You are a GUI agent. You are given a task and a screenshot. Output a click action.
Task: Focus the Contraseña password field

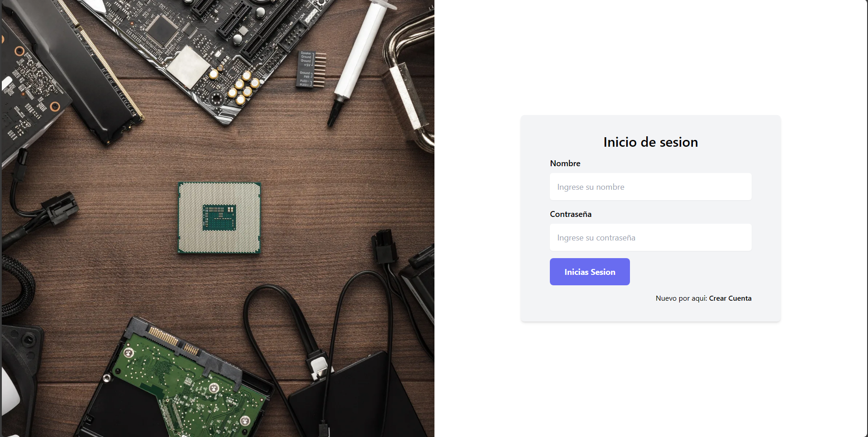coord(650,237)
